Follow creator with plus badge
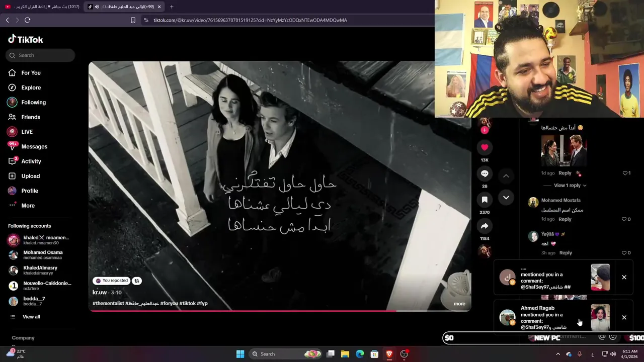644x362 pixels. tap(485, 130)
